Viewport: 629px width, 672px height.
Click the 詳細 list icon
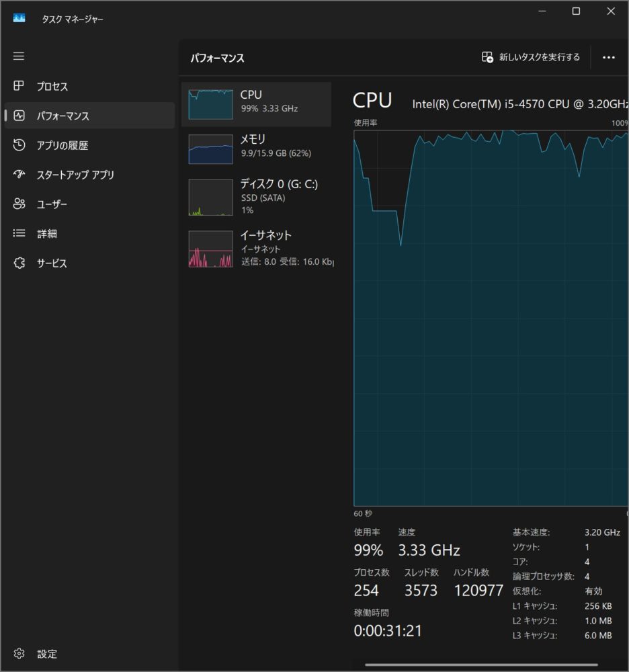19,233
